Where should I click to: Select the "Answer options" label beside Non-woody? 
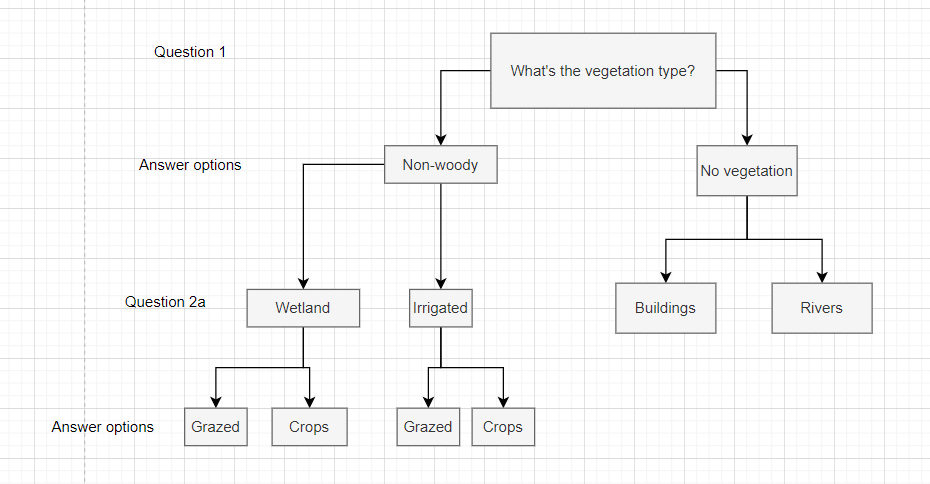point(190,165)
